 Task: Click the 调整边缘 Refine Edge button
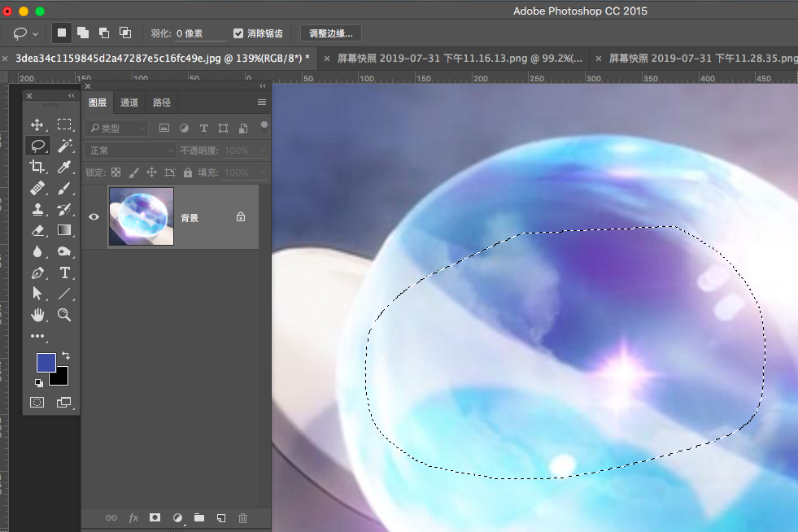(331, 33)
